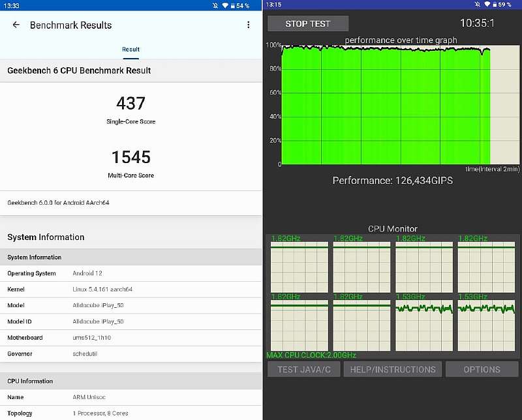
Task: Tap the battery icon showing 54%
Action: click(232, 5)
